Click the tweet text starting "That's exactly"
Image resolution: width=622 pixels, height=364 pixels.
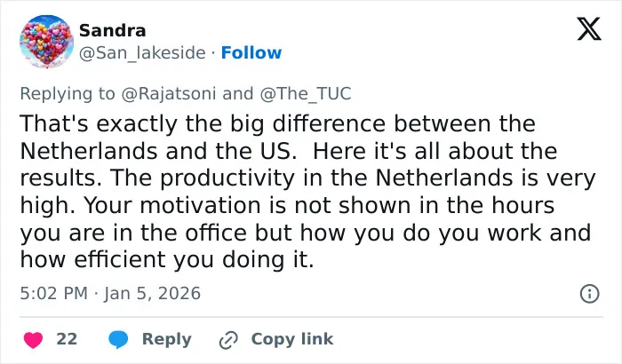pos(307,192)
